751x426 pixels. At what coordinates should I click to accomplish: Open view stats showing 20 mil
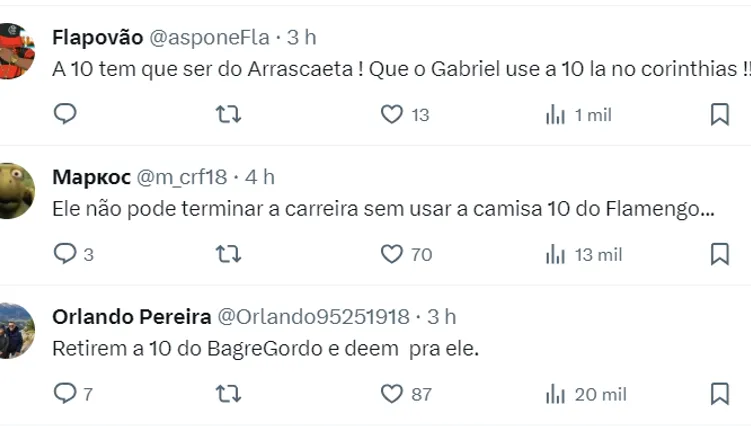pyautogui.click(x=555, y=394)
